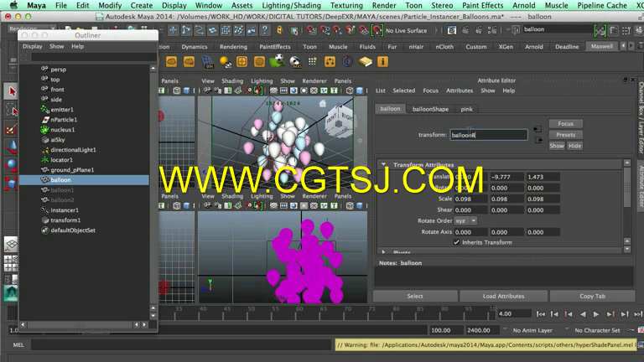Toggle the green-bracketed icon right of balloon field
The width and height of the screenshot is (644, 362).
tap(600, 30)
